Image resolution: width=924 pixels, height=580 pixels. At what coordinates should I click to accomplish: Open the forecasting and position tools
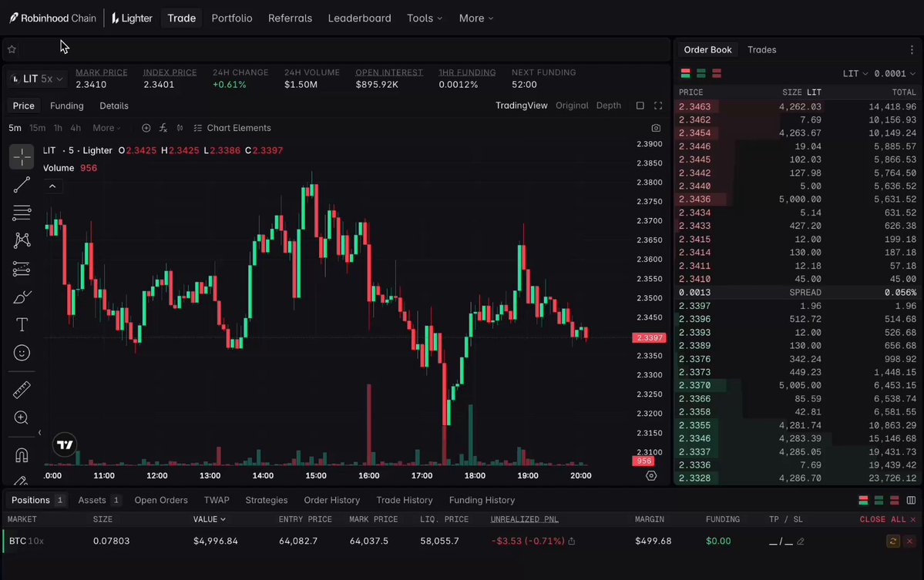point(22,269)
